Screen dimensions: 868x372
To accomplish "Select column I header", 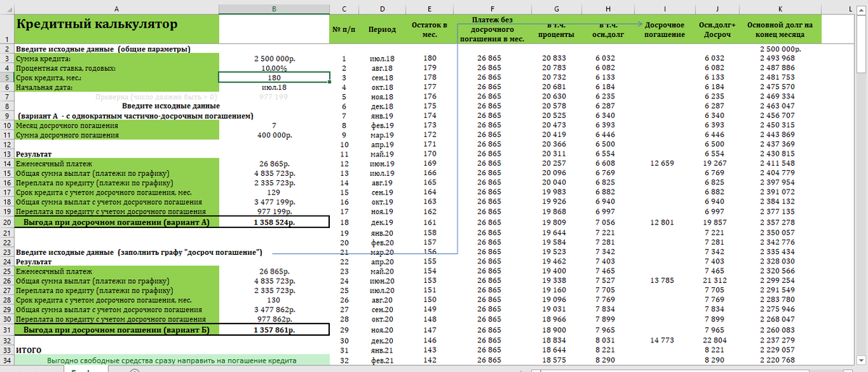I will tap(664, 8).
